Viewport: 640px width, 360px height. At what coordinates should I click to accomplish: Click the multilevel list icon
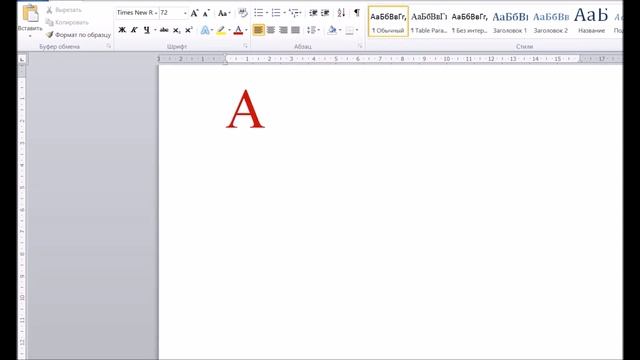pos(294,13)
